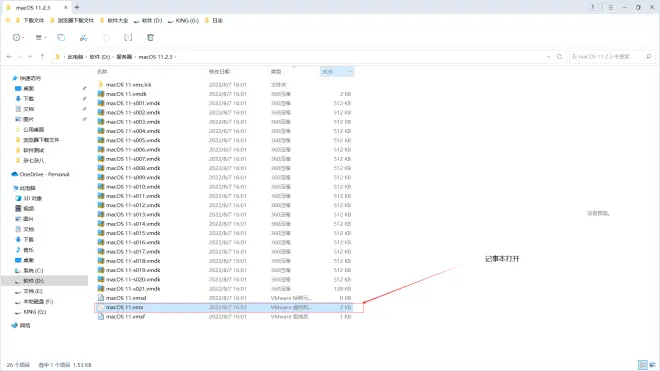Open recent locations dropdown next to forward arrow
660x371 pixels.
point(30,56)
